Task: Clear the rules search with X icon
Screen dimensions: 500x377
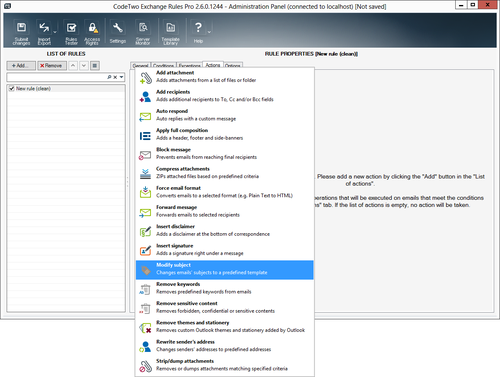Action: [115, 77]
